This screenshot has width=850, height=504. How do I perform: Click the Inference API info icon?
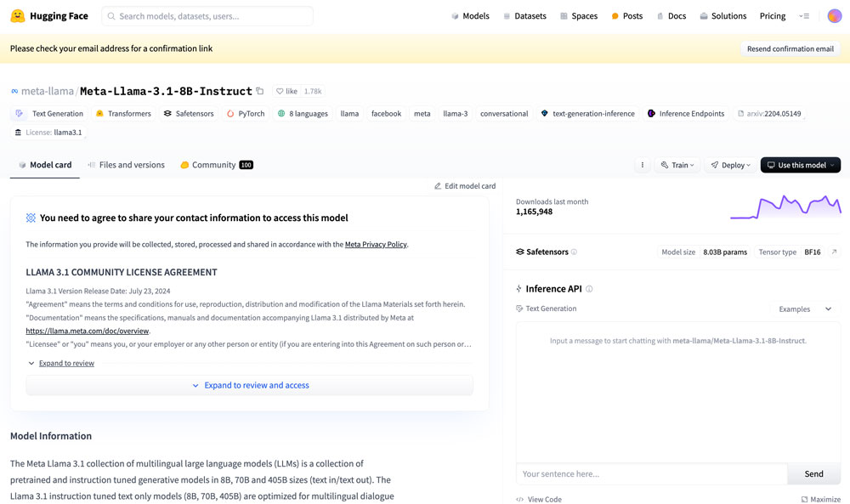589,289
